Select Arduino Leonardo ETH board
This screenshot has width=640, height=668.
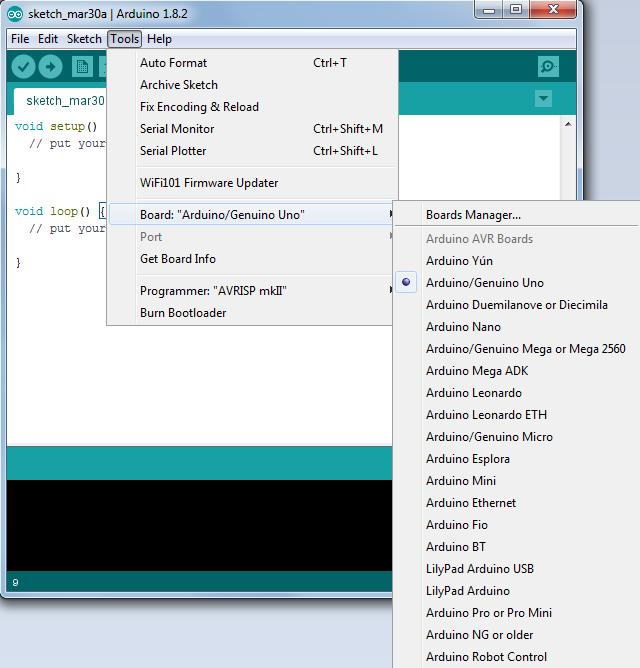pyautogui.click(x=517, y=415)
